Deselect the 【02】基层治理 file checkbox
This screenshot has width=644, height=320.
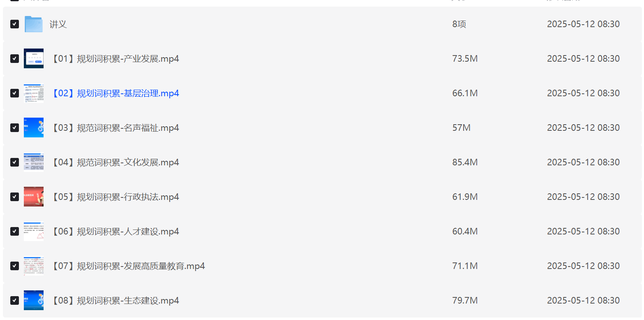point(14,93)
